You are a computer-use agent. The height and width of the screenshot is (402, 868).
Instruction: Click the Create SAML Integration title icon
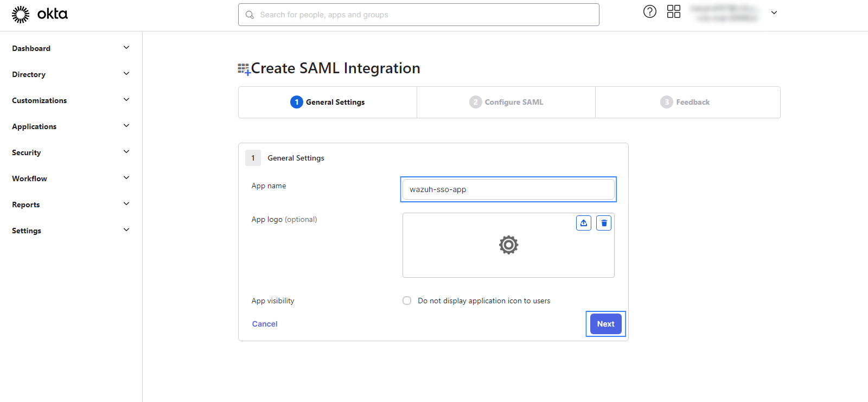tap(244, 69)
